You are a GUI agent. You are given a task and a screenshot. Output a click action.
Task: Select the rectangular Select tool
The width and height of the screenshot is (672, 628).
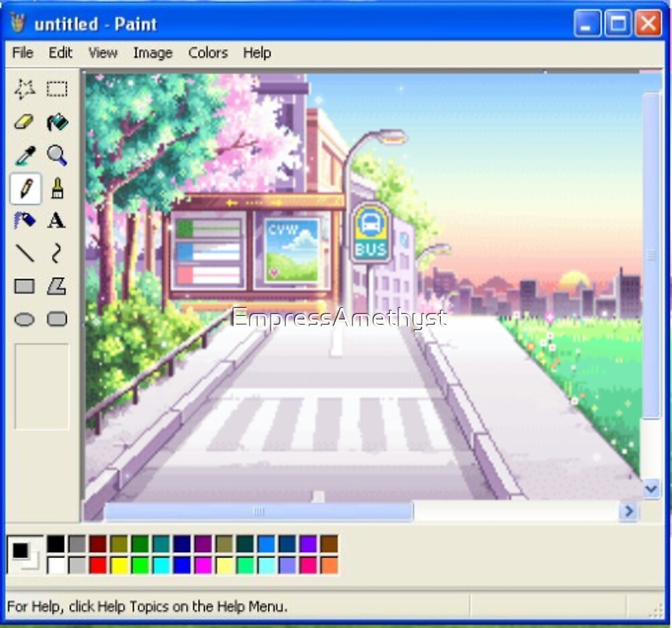tap(57, 89)
